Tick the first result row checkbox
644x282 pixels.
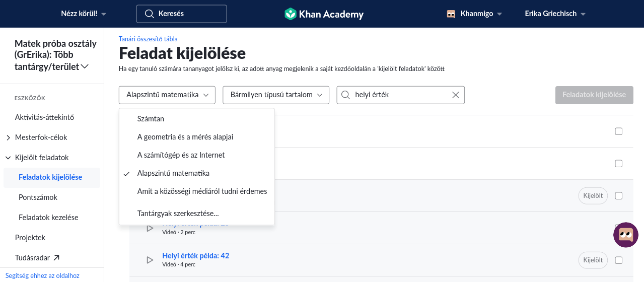point(619,131)
